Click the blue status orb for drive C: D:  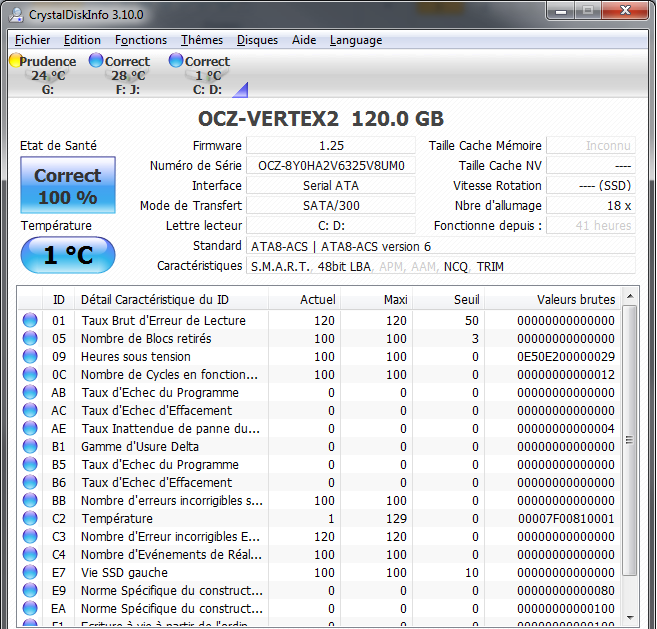point(176,61)
